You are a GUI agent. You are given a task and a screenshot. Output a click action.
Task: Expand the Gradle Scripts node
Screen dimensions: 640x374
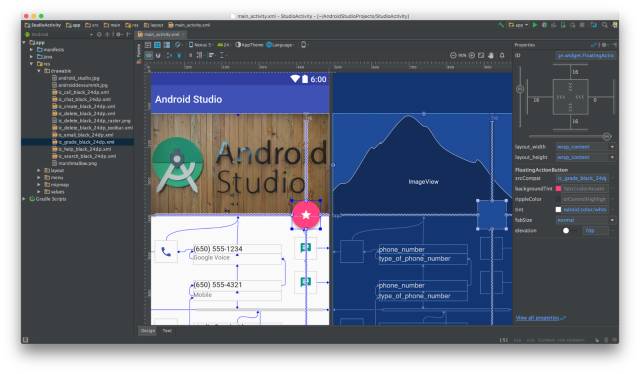[x=24, y=199]
